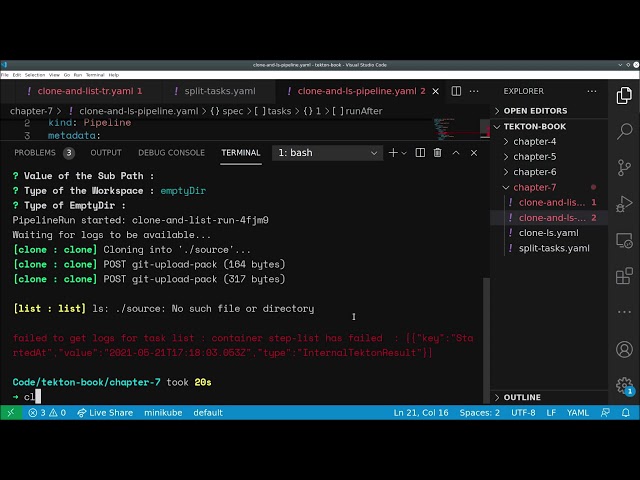Screen dimensions: 640x480
Task: Open the Source Control view icon
Action: [624, 167]
